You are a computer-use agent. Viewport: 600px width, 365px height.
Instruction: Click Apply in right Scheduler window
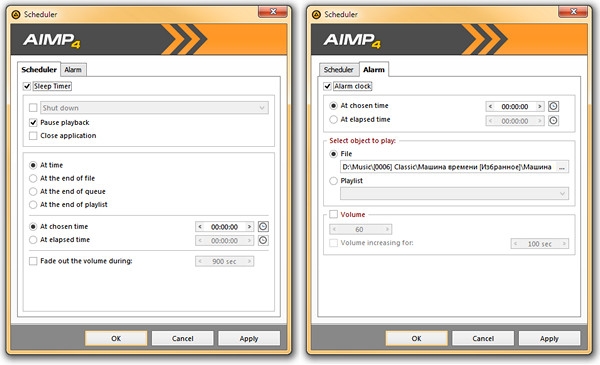point(549,338)
